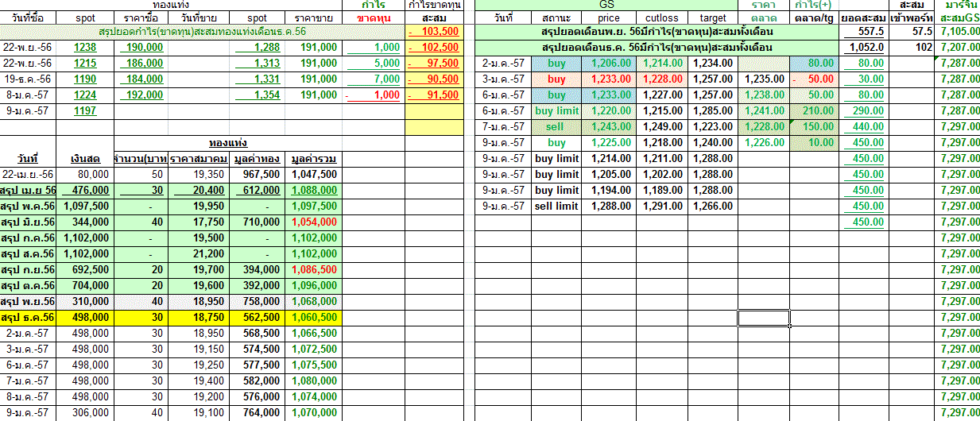Select the total value '1,060,500'
The image size is (980, 421).
(314, 317)
